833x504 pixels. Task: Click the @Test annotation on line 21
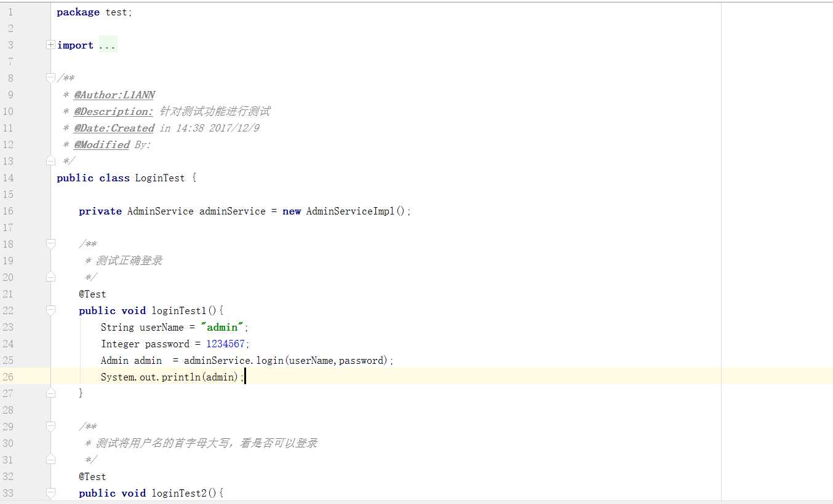[92, 294]
